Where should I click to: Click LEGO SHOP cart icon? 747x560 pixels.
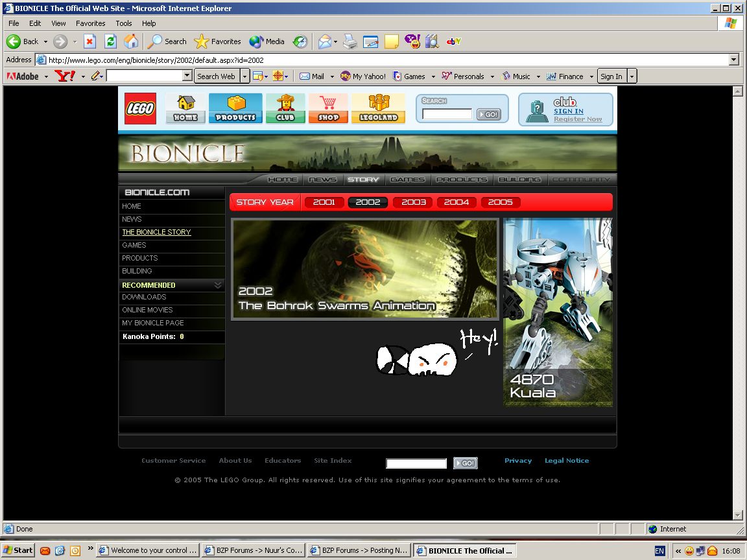coord(328,109)
